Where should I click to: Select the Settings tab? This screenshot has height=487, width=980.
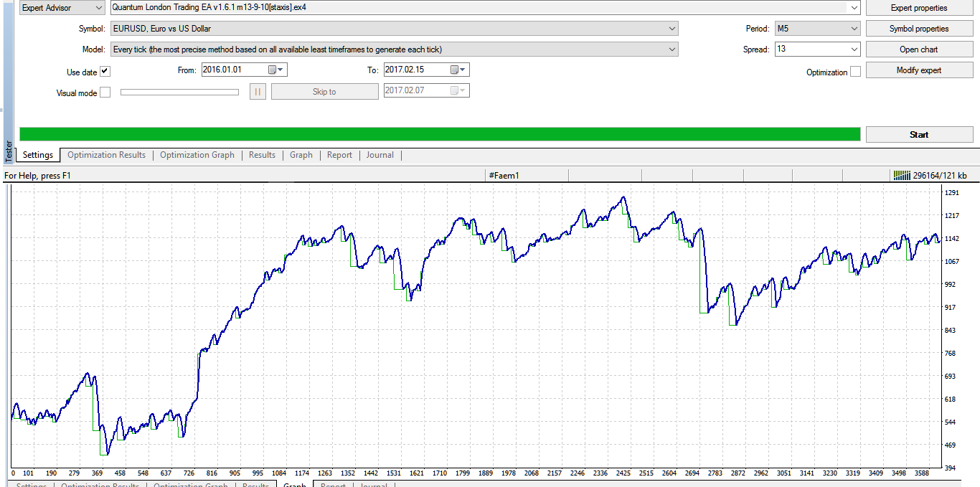38,155
